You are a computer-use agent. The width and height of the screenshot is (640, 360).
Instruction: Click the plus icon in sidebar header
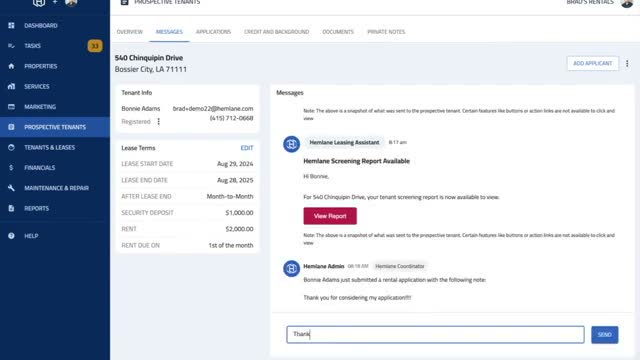coord(55,2)
